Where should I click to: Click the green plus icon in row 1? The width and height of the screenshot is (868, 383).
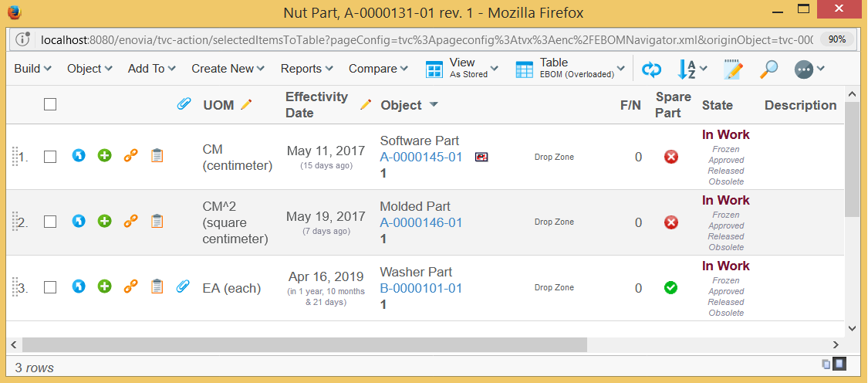[x=105, y=156]
